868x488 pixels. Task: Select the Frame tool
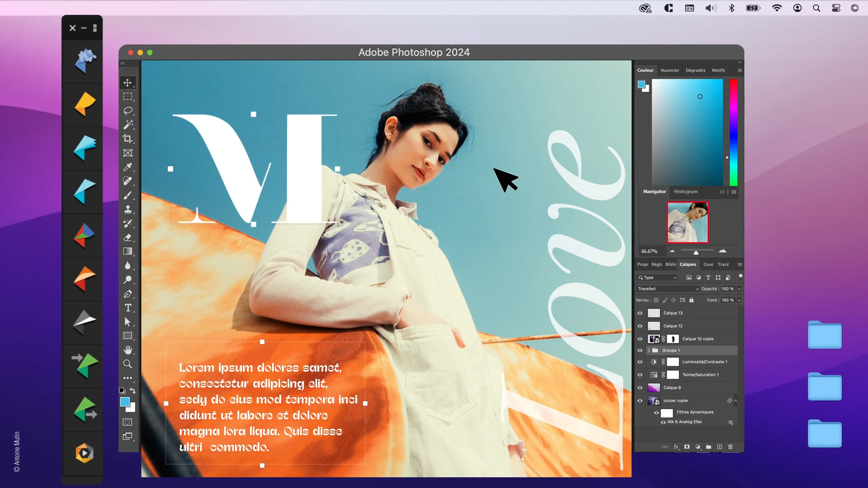click(127, 153)
